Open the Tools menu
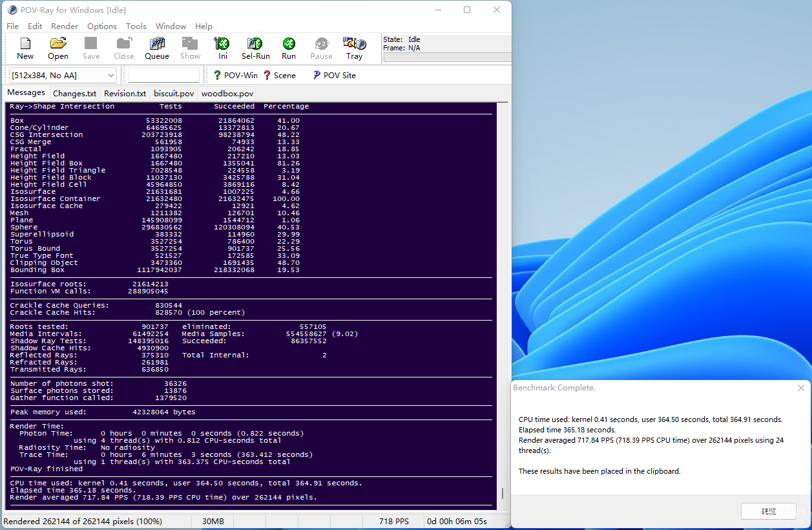This screenshot has width=812, height=530. pyautogui.click(x=136, y=26)
